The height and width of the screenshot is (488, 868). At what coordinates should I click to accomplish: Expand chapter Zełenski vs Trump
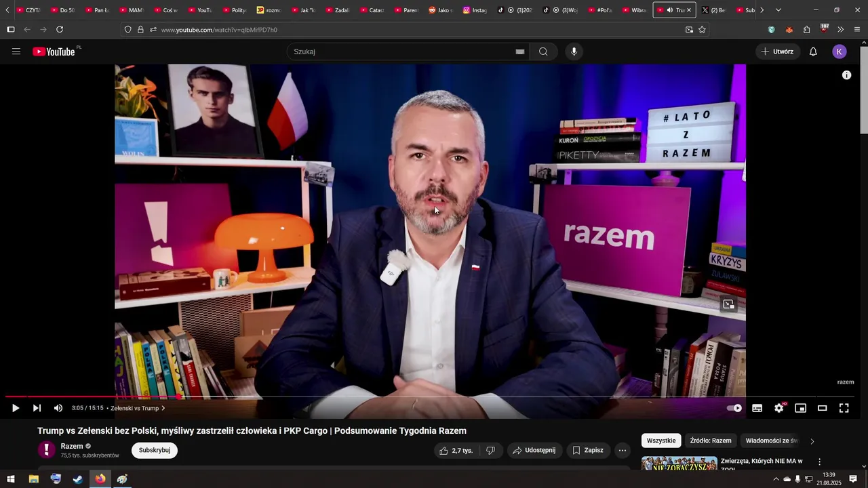point(138,408)
